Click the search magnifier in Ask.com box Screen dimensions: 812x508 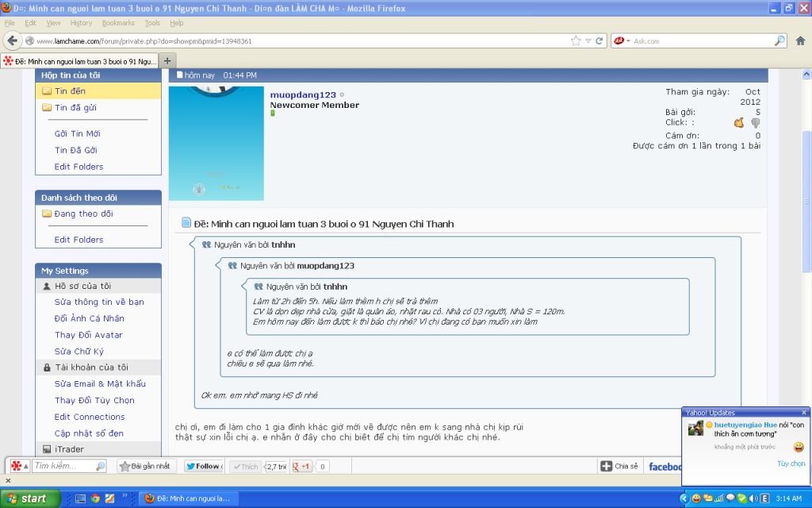(779, 40)
